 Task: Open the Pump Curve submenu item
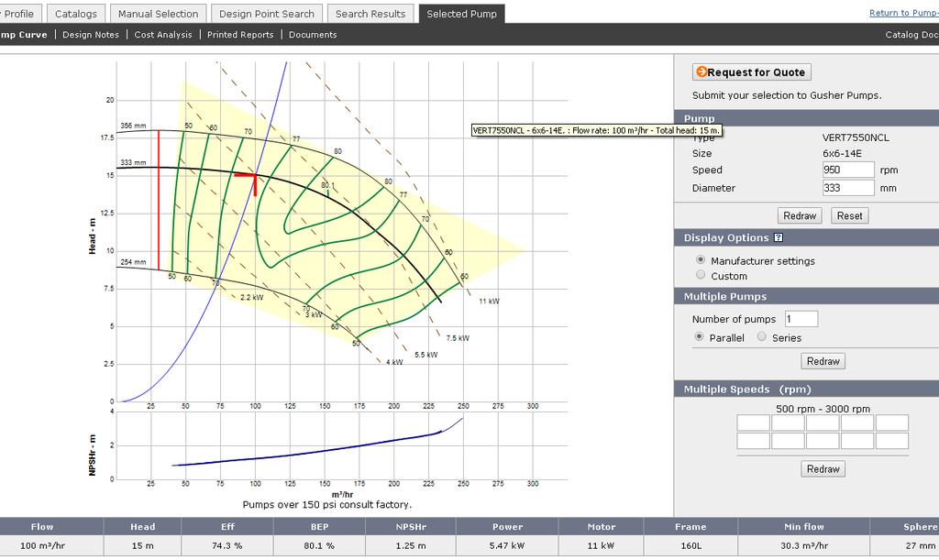click(23, 35)
